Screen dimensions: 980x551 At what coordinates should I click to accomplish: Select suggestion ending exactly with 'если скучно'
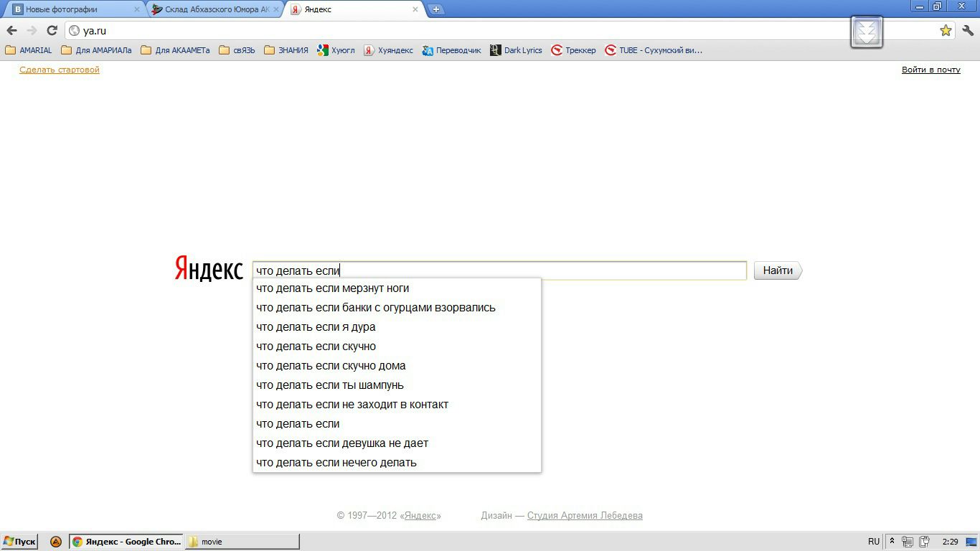[397, 347]
